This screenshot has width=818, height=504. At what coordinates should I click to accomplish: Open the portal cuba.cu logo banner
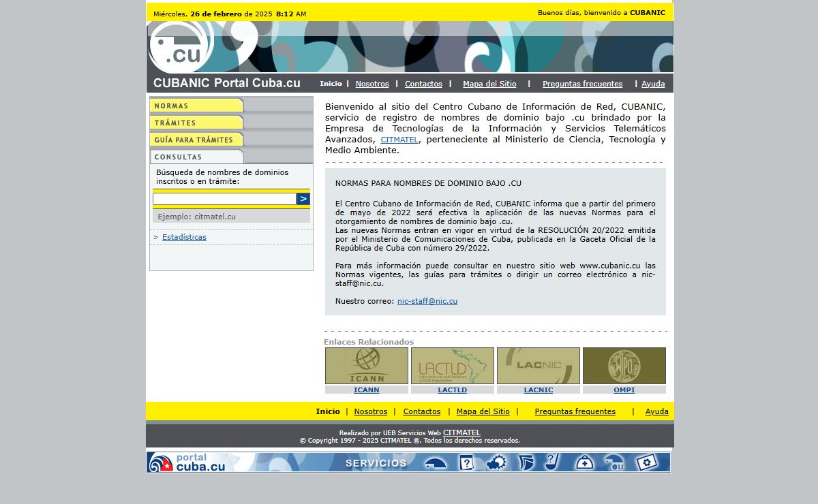[x=187, y=462]
